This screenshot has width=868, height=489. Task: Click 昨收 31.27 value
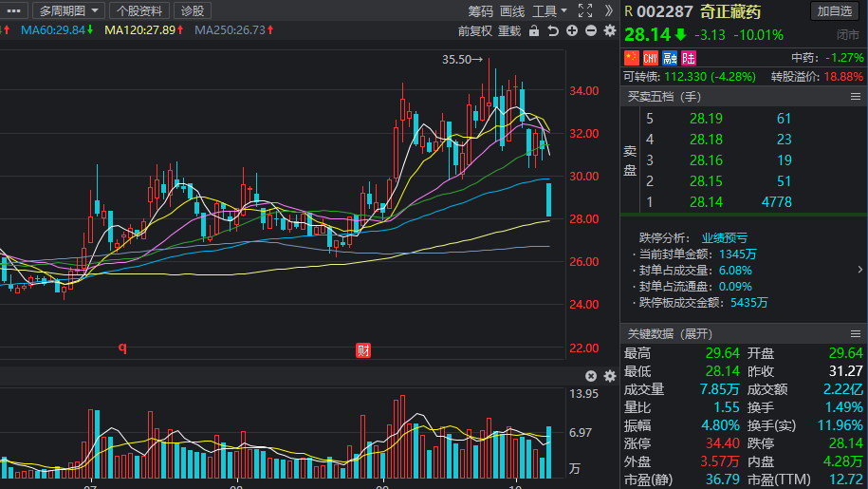tap(846, 371)
